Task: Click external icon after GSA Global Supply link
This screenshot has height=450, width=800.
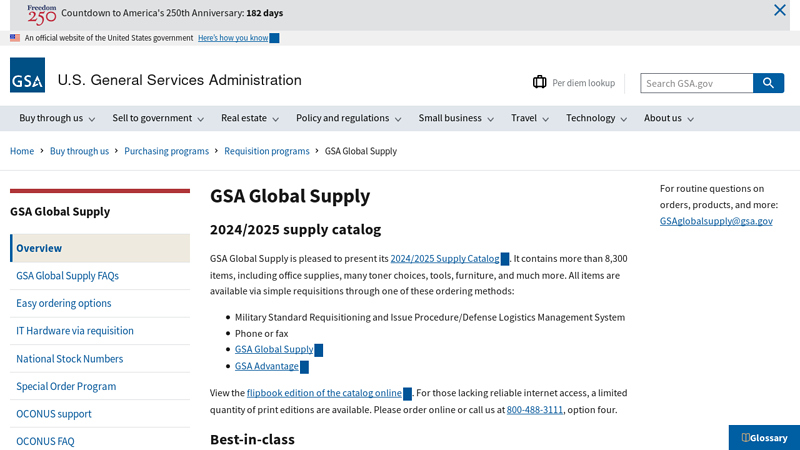Action: [319, 350]
